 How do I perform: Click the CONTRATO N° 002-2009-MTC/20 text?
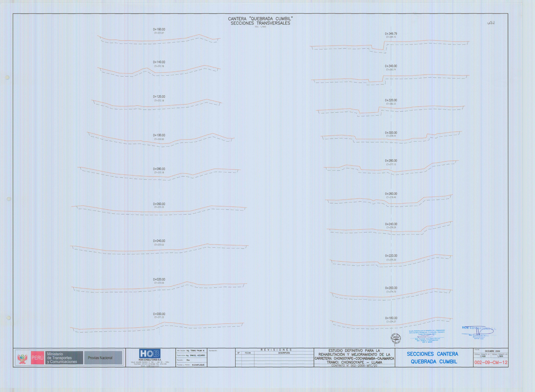tap(354, 366)
